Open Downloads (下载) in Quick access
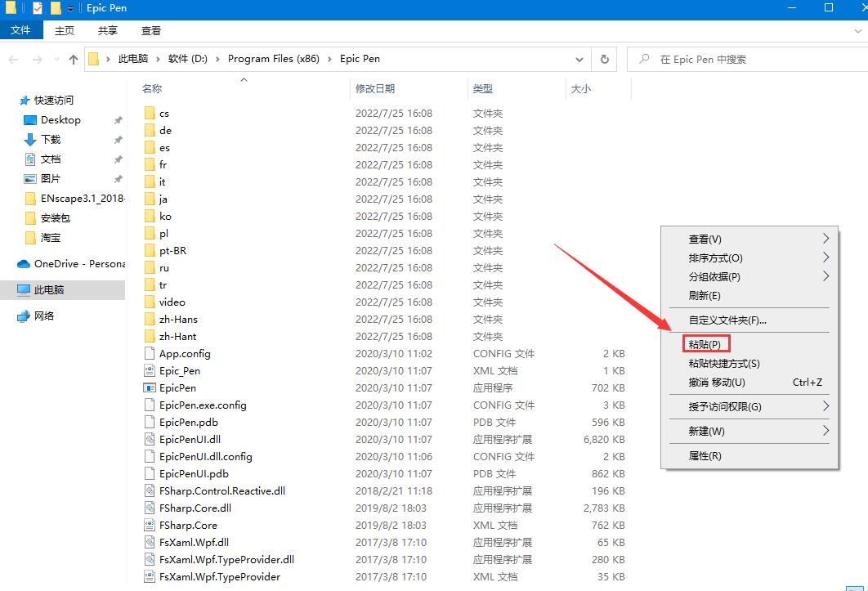 click(x=51, y=140)
